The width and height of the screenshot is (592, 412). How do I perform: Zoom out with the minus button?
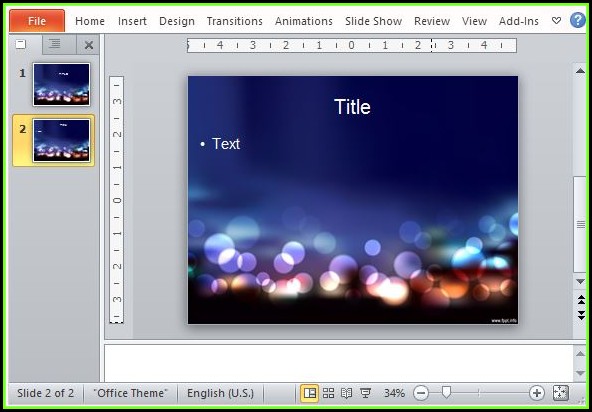[x=421, y=393]
